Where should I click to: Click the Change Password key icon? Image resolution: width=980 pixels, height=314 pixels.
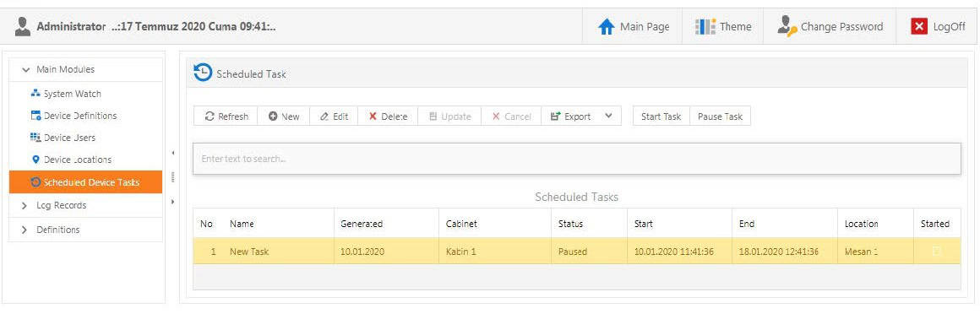[787, 27]
